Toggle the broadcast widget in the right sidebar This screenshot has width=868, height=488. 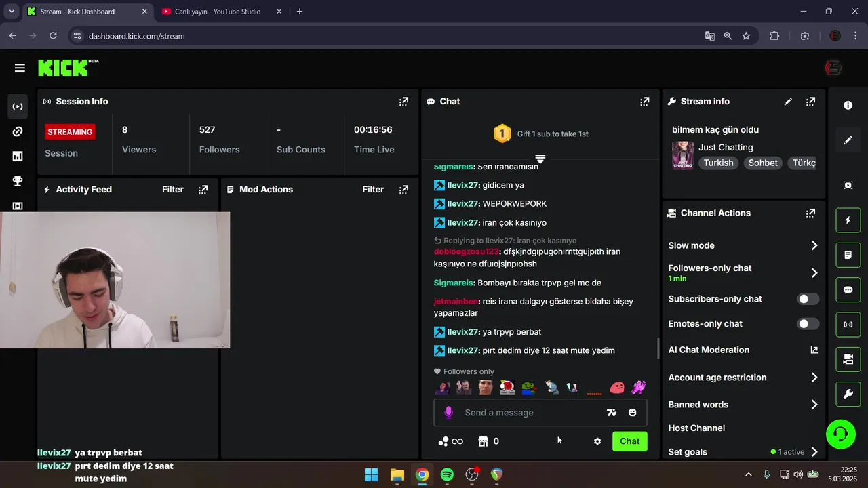click(848, 325)
